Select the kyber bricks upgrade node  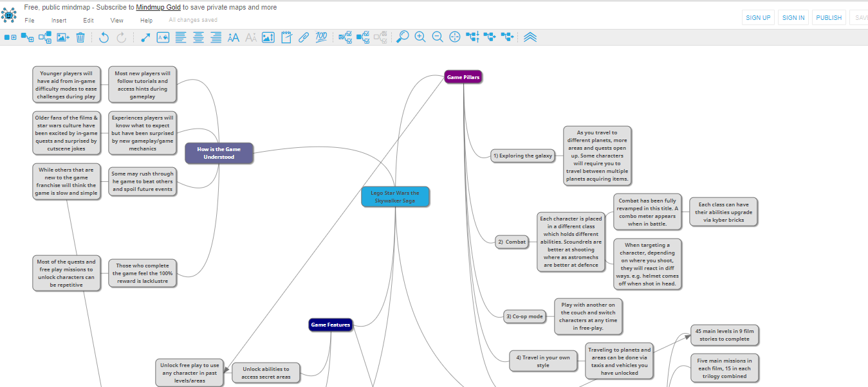[723, 212]
